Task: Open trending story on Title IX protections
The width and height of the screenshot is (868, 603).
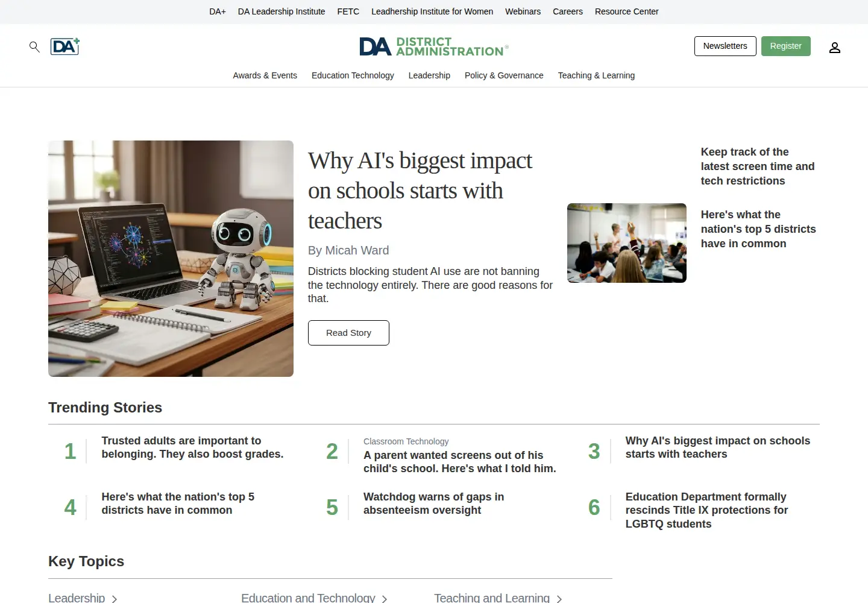Action: (706, 510)
